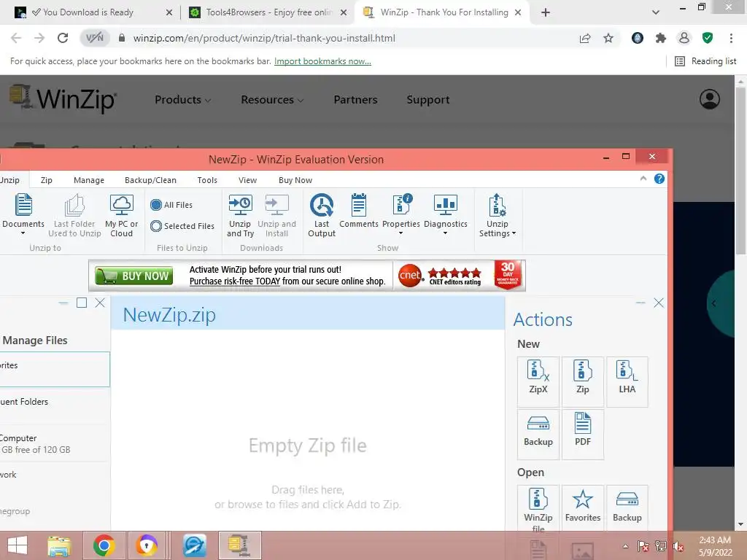The height and width of the screenshot is (560, 747).
Task: Click the Documents unzip-to icon
Action: 23,205
